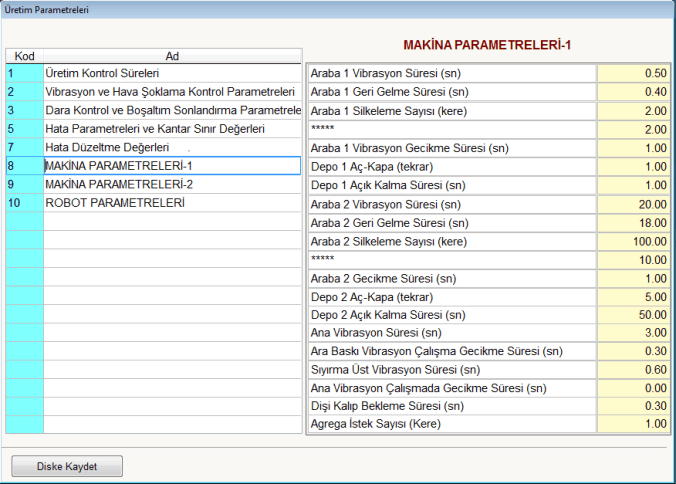Edit Araba 1 Vibrasyon Süresi value field
Viewport: 676px width, 484px height.
pyautogui.click(x=633, y=73)
